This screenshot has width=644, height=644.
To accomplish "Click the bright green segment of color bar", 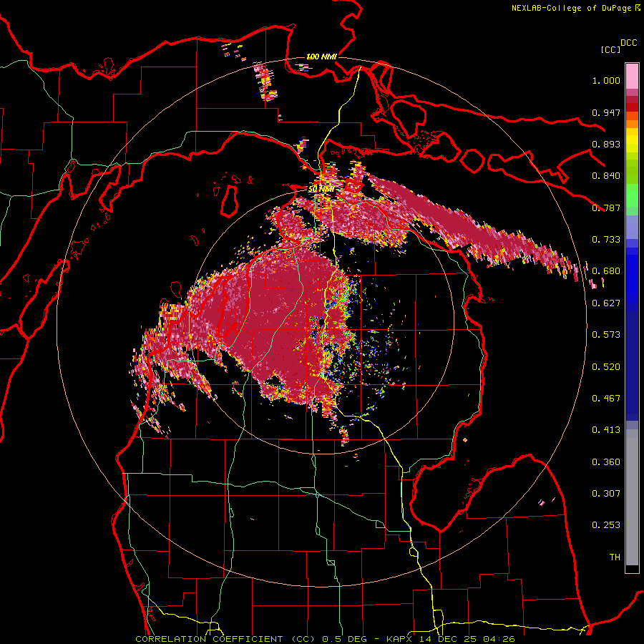I will [x=632, y=195].
